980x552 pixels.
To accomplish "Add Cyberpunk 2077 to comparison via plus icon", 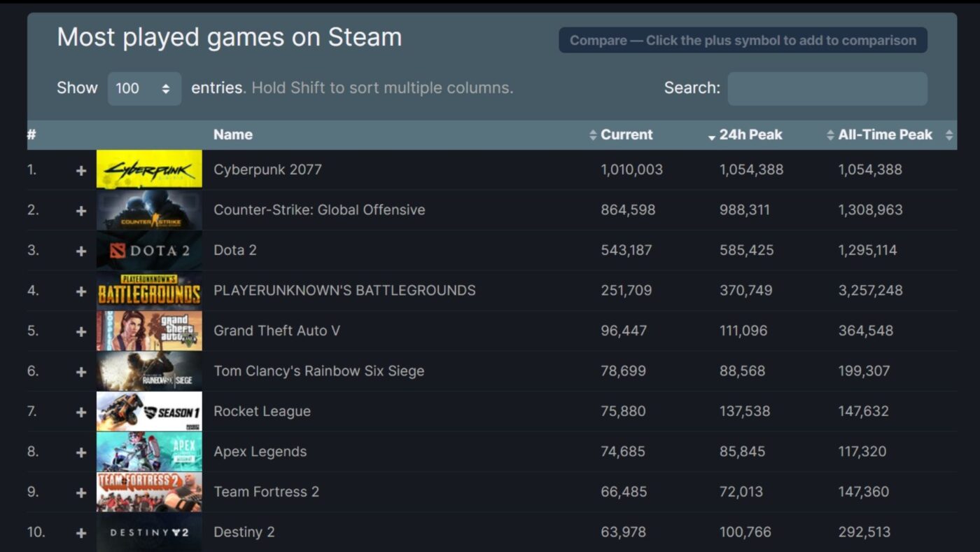I will pos(81,170).
